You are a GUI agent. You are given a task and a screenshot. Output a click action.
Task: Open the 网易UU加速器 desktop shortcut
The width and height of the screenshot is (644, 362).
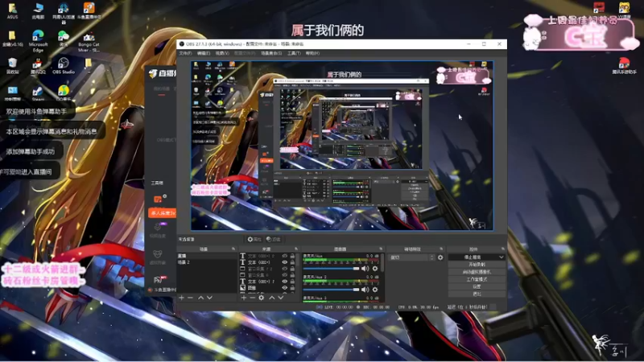[64, 12]
